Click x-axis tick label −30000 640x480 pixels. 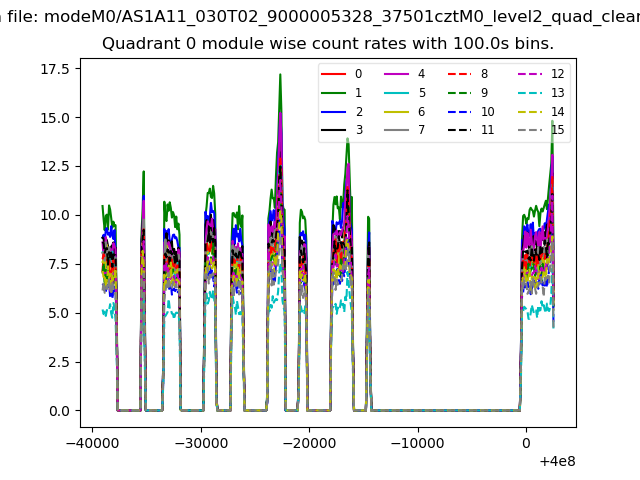tap(201, 443)
